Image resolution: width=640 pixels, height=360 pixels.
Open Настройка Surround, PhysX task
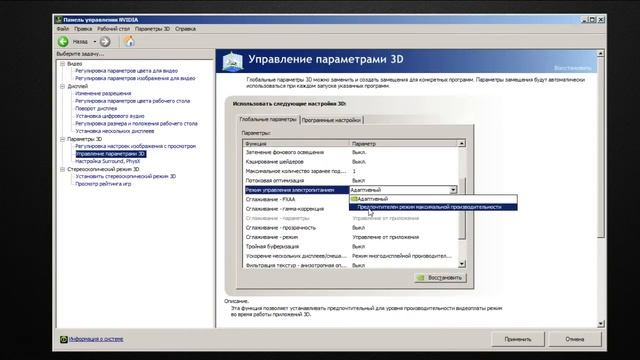107,161
